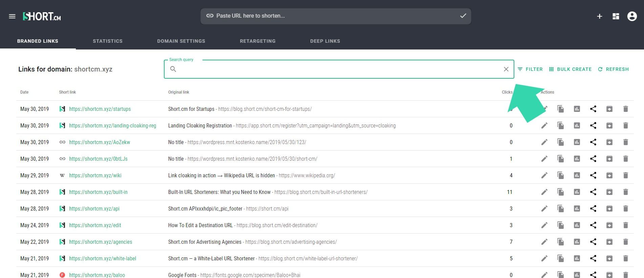Viewport: 644px width, 278px height.
Task: Click the Date column header
Action: tap(24, 92)
